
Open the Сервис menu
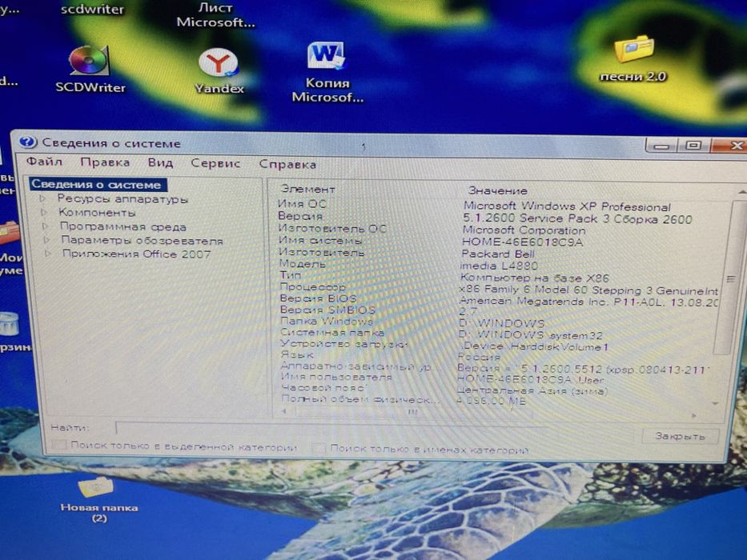pos(215,163)
